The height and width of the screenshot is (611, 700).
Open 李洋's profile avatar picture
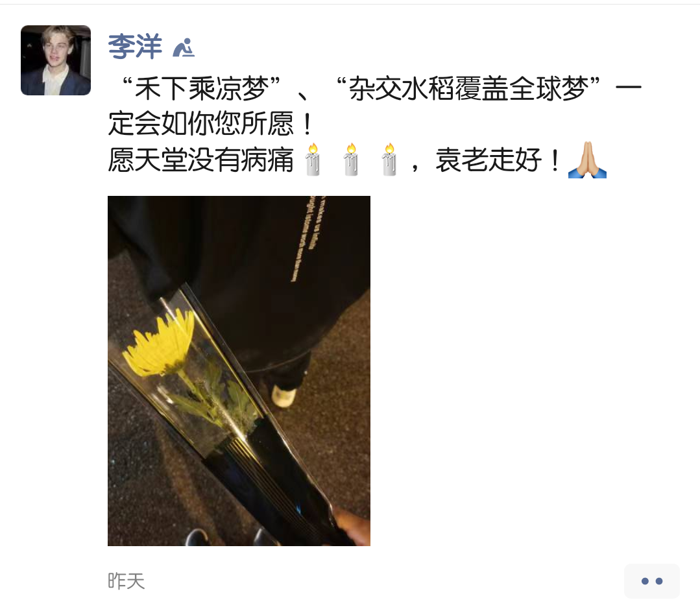(x=56, y=60)
